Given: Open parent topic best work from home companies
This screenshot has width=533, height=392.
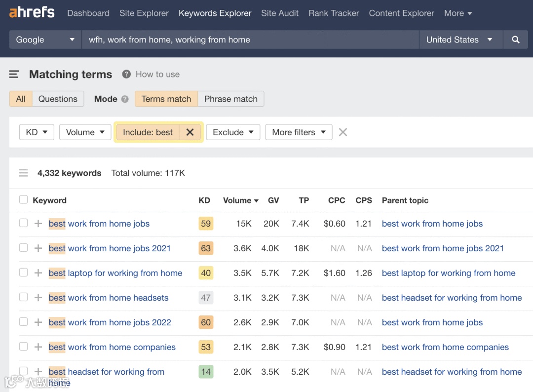Looking at the screenshot, I should pos(445,347).
